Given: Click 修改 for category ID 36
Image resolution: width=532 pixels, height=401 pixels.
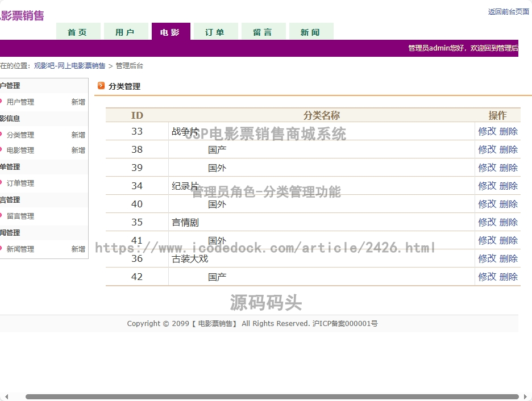Looking at the screenshot, I should coord(487,258).
